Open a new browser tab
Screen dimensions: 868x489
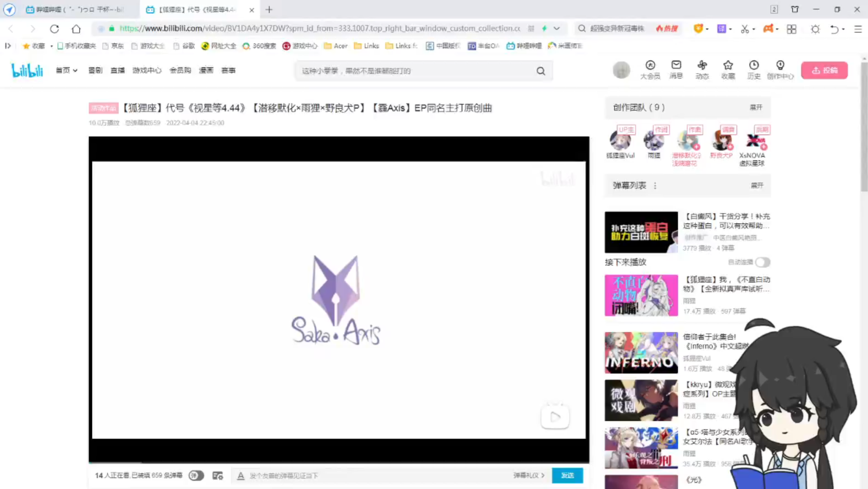[269, 10]
